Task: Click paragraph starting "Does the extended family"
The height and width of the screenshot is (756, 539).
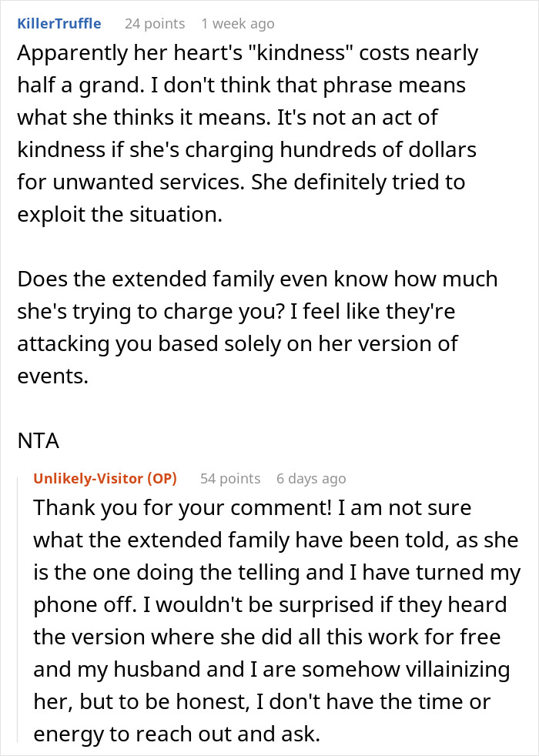Action: 257,327
